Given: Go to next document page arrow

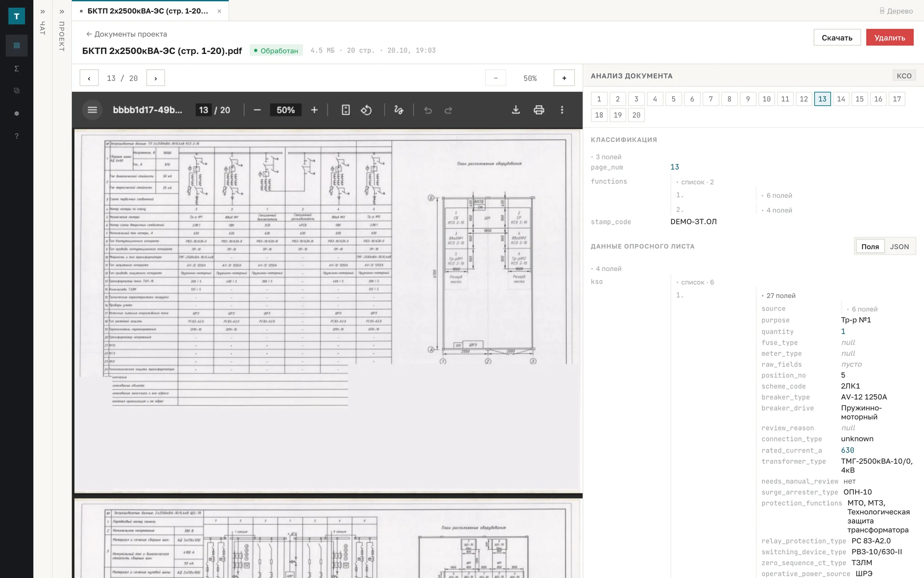Looking at the screenshot, I should pos(156,78).
